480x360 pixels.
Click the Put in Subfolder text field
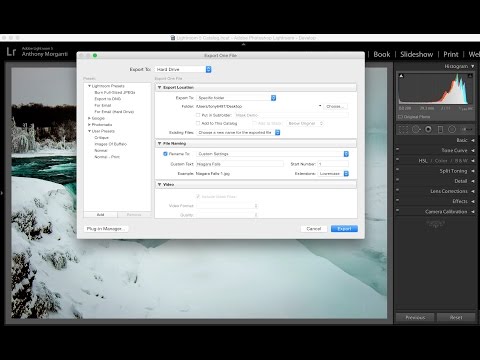(x=291, y=115)
